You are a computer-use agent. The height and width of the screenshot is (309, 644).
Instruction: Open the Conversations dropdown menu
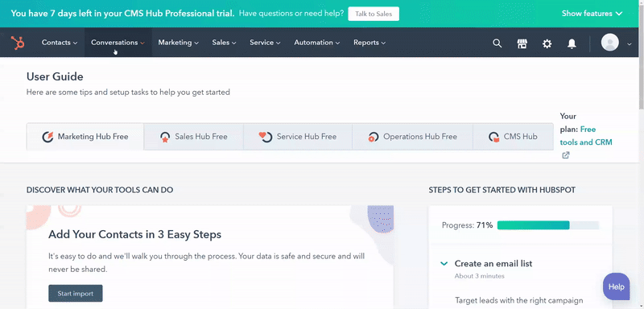[x=118, y=43]
